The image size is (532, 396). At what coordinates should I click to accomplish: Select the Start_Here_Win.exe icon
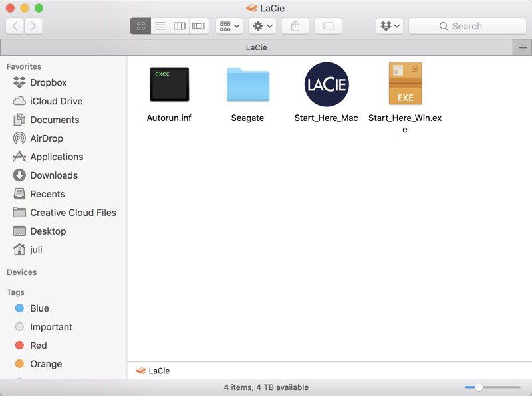tap(405, 84)
